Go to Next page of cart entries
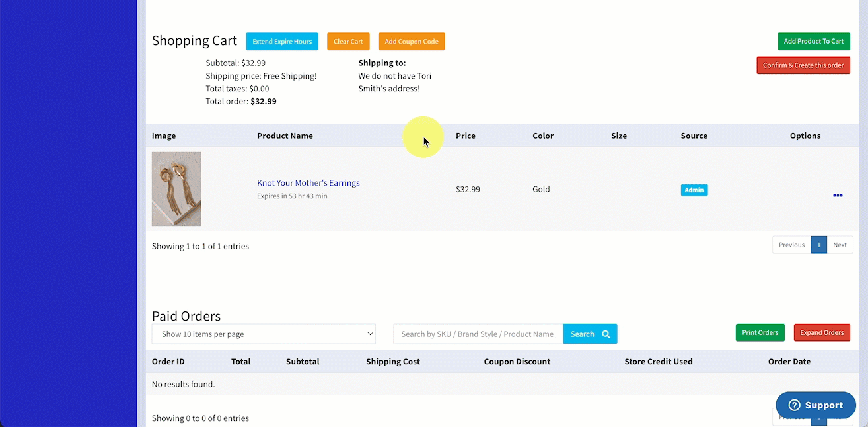This screenshot has height=427, width=868. [x=840, y=245]
